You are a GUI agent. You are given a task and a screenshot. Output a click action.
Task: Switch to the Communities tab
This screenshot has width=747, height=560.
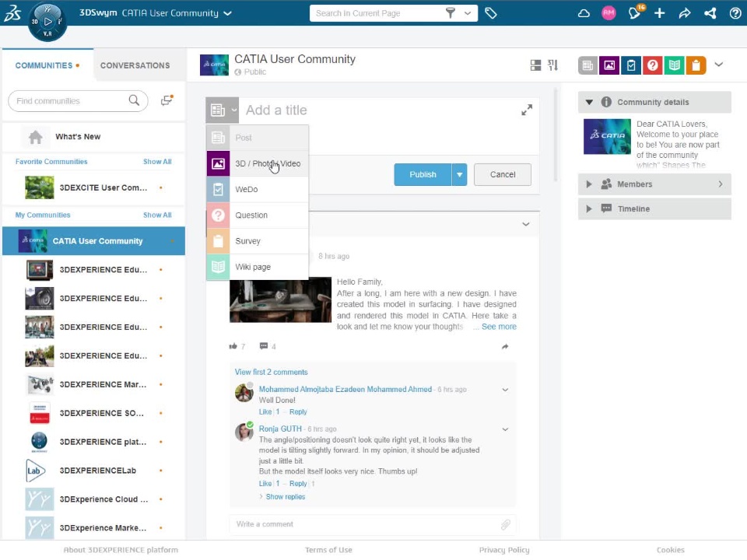coord(47,65)
